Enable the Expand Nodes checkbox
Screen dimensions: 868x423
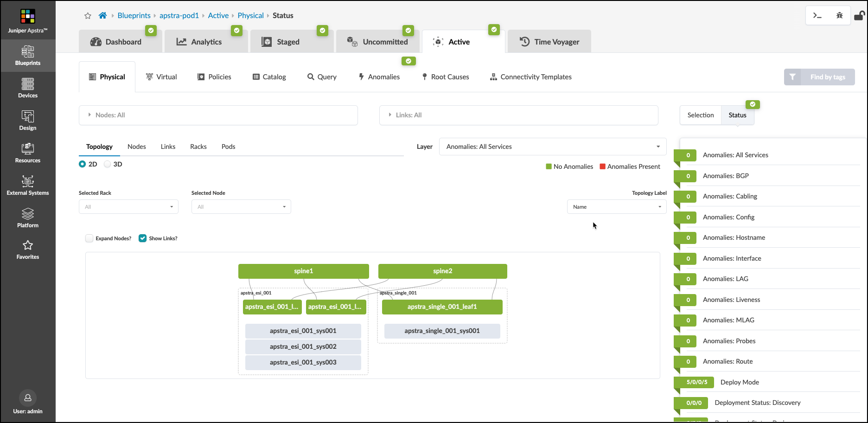point(89,238)
